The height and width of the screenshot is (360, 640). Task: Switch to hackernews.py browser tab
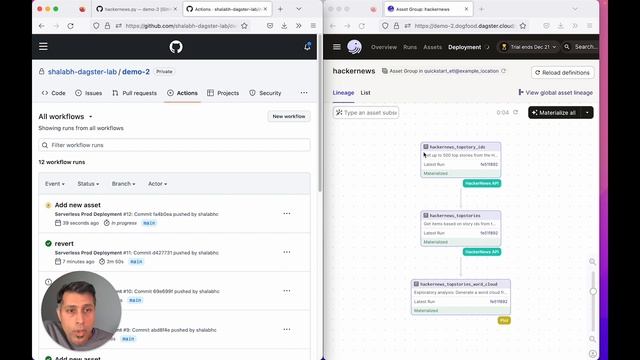click(136, 9)
